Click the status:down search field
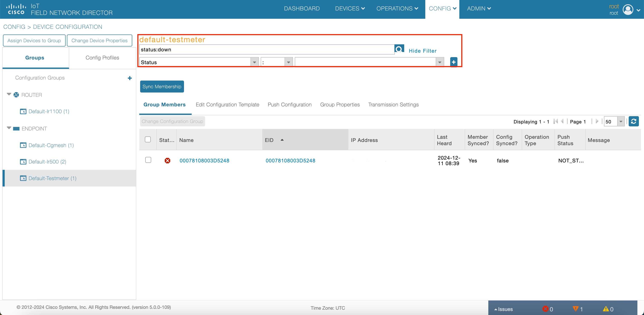The height and width of the screenshot is (315, 644). (x=267, y=49)
